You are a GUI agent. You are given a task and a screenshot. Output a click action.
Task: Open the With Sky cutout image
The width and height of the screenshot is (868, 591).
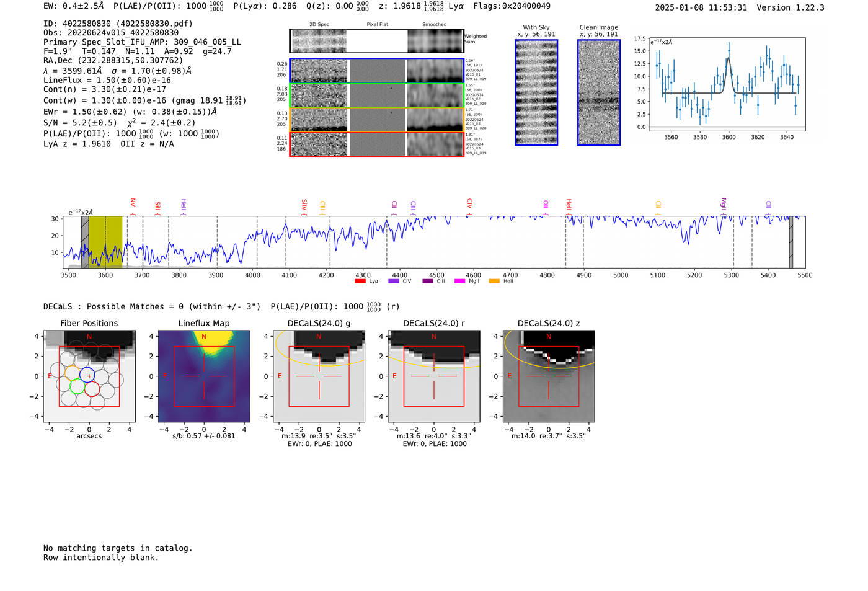coord(536,92)
